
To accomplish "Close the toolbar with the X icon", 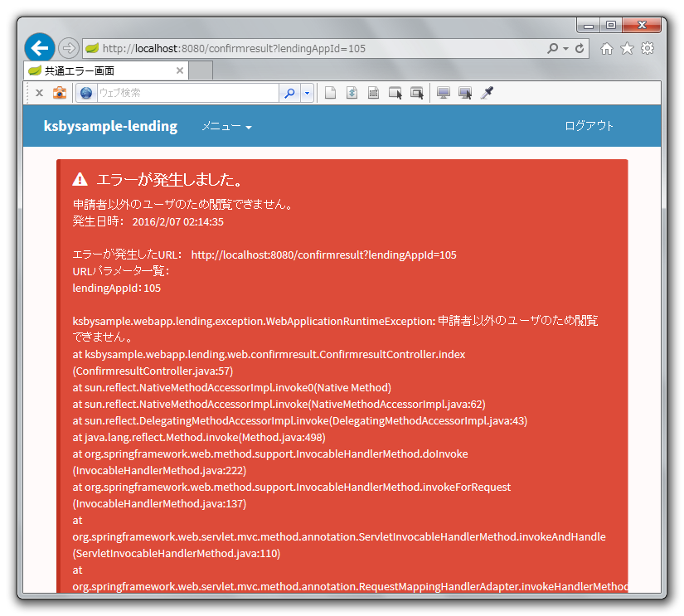I will click(39, 93).
